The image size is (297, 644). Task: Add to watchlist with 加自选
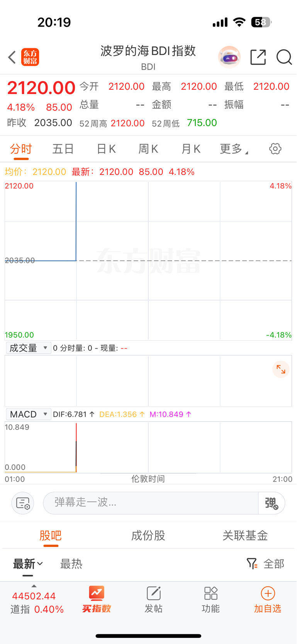[x=268, y=600]
